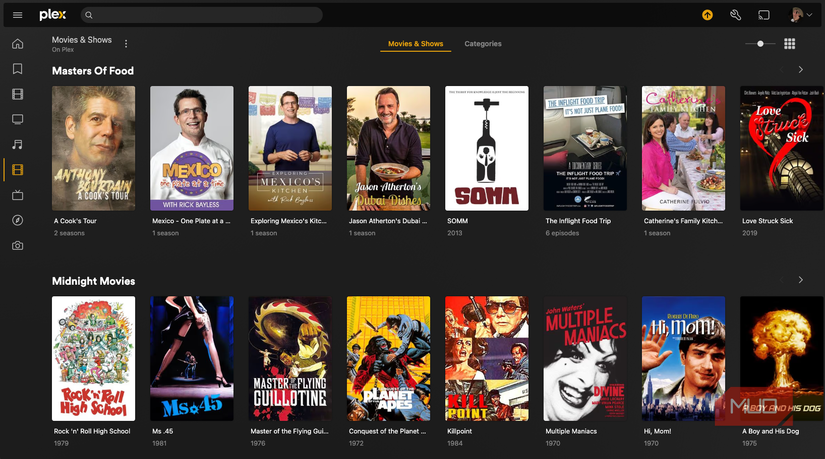The image size is (825, 459).
Task: Open the TV shows monitor icon in sidebar
Action: [x=17, y=119]
